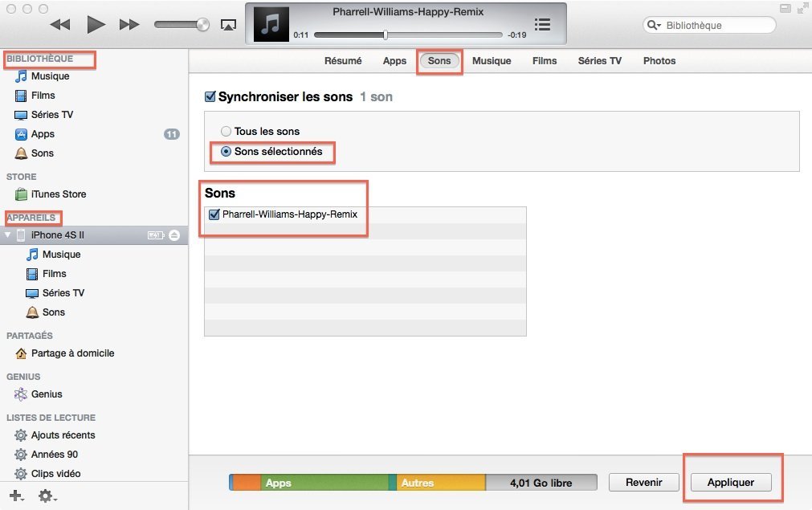Toggle Synchroniser les sons checkbox

pyautogui.click(x=210, y=96)
